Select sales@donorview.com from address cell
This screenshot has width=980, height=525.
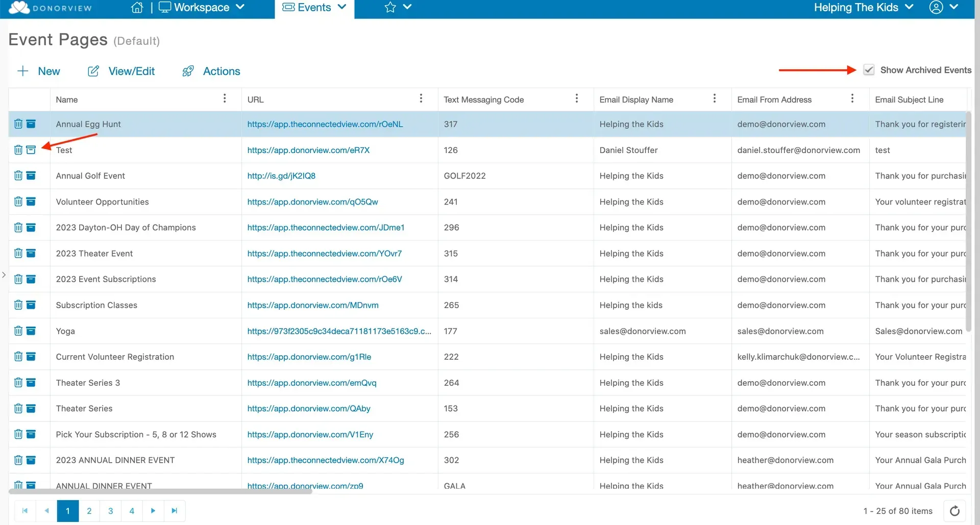click(800, 331)
